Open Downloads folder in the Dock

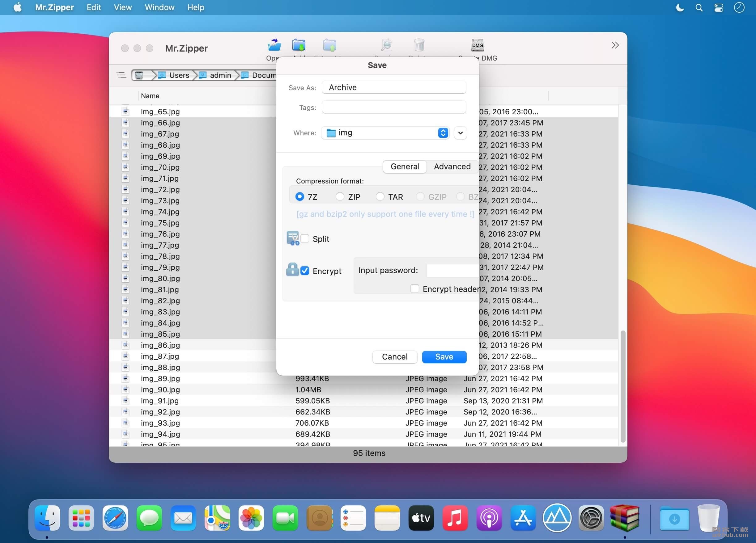(x=675, y=518)
